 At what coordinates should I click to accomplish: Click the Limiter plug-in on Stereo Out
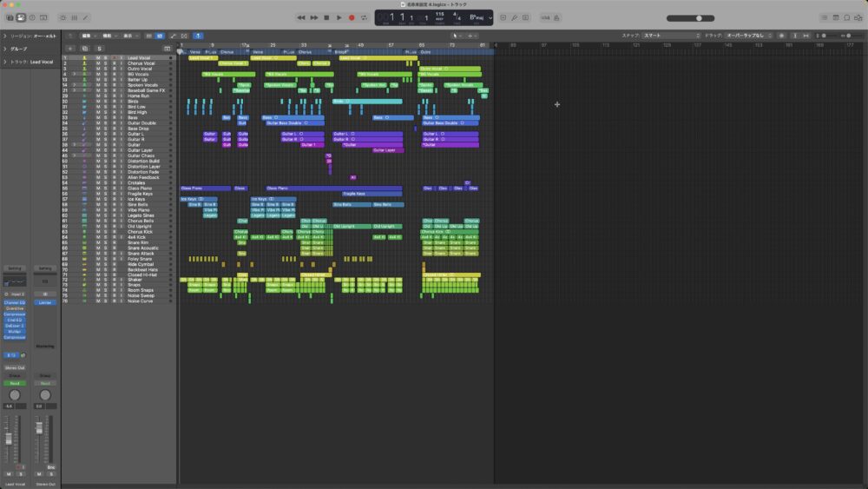pyautogui.click(x=44, y=302)
